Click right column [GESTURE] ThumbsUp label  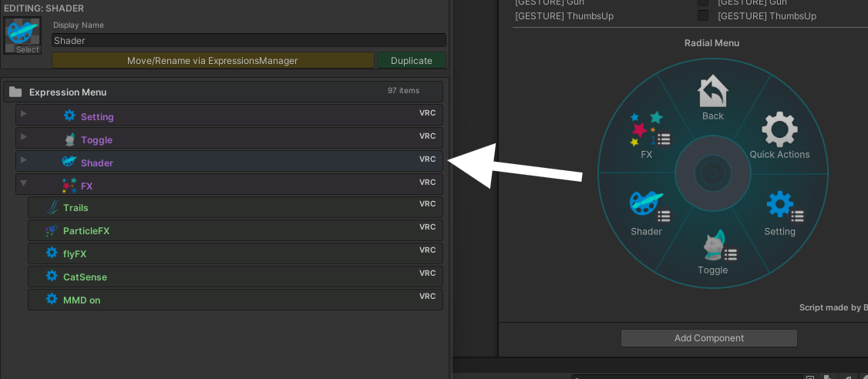coord(767,16)
